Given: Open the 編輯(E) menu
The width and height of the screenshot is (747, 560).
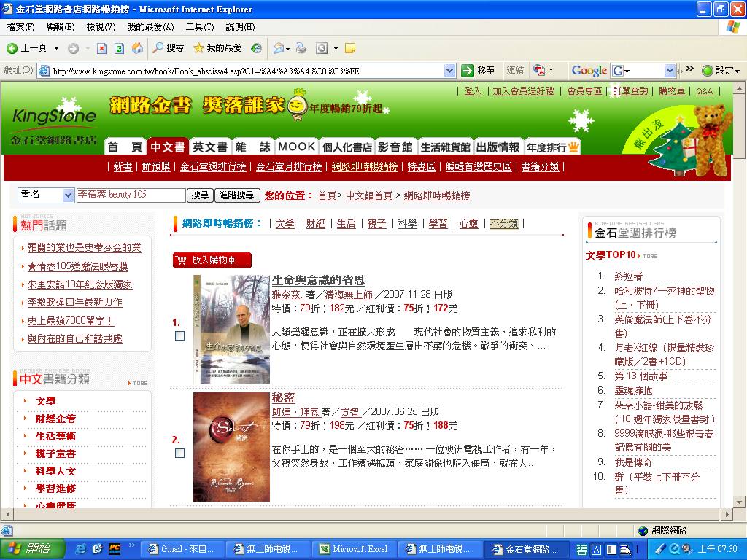Looking at the screenshot, I should [61, 27].
